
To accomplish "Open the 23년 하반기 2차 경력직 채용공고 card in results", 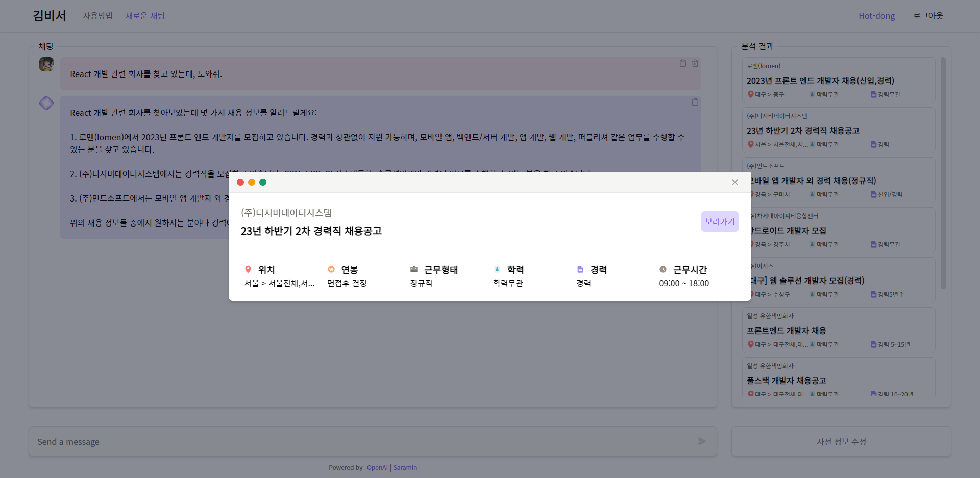I will (x=838, y=130).
